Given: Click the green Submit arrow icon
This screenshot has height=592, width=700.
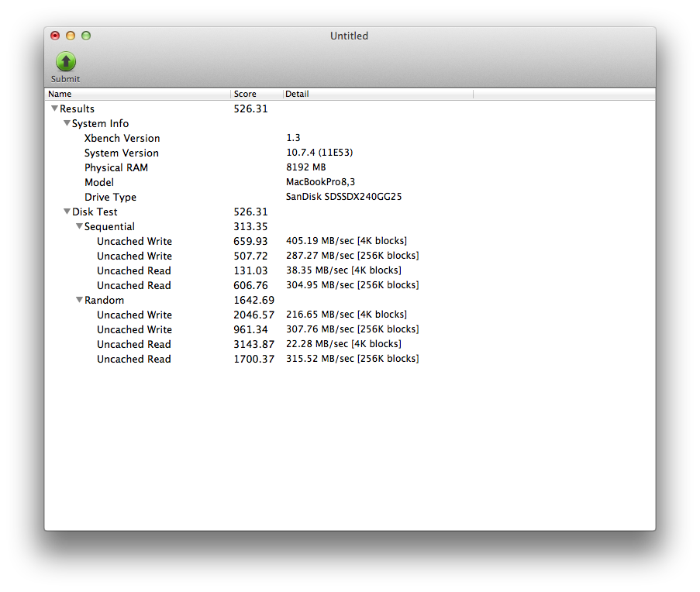Looking at the screenshot, I should pos(66,61).
